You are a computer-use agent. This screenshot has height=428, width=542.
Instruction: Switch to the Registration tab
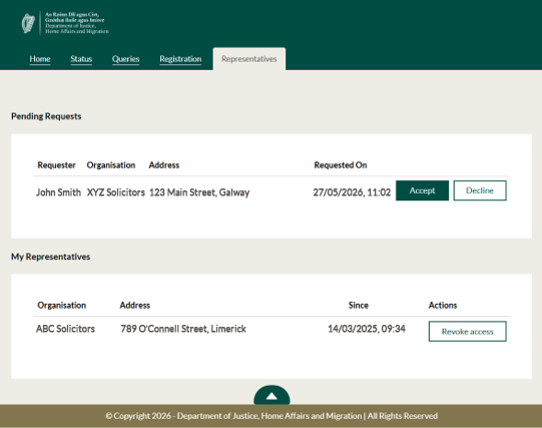pos(180,59)
